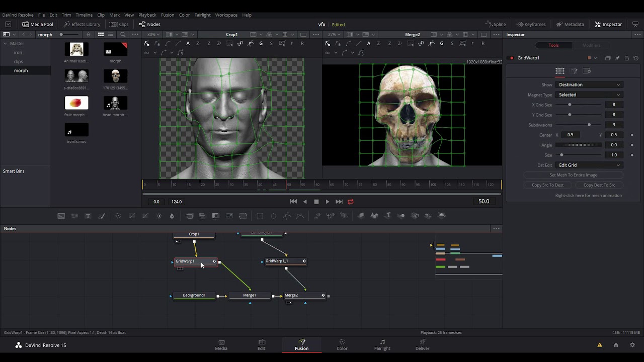Click the X Grid Size slider
The image size is (644, 362).
[x=578, y=105]
